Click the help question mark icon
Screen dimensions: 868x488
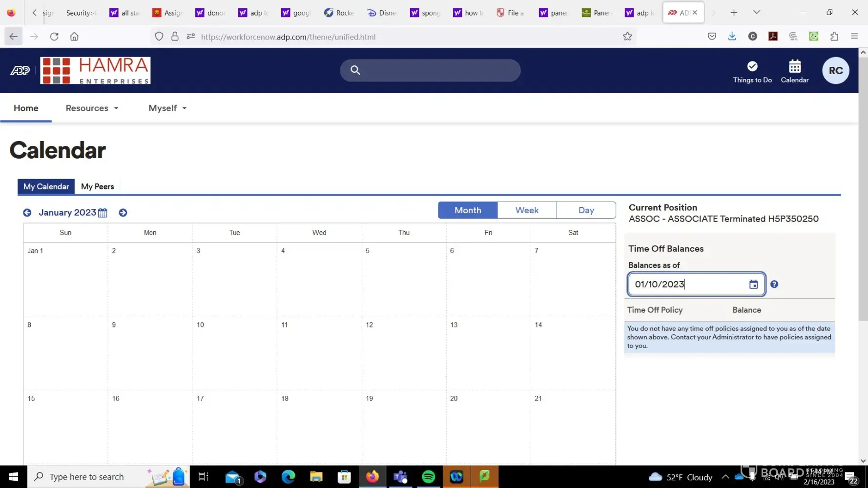pos(774,285)
